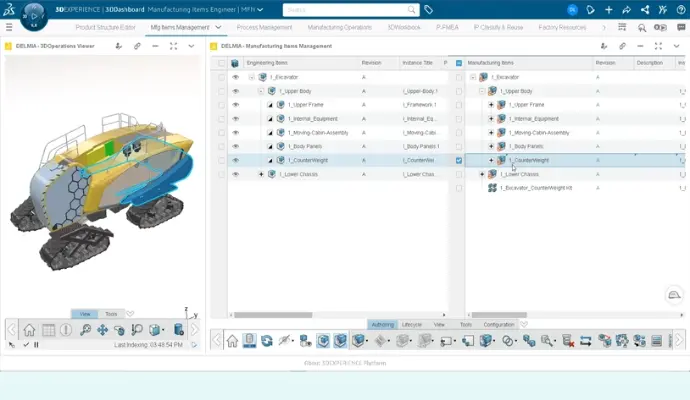
Task: Select I_Excavator_CounterWeight Kit manufacturing item
Action: tap(536, 188)
